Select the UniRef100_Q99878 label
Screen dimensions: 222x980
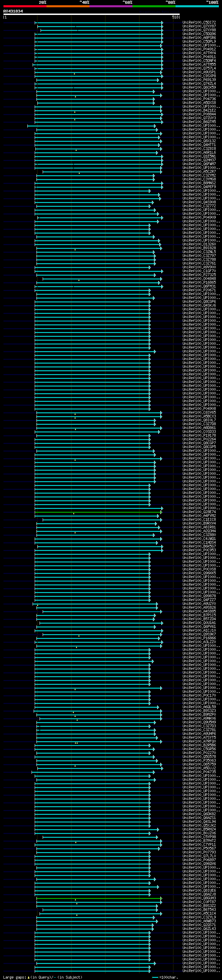199,596
